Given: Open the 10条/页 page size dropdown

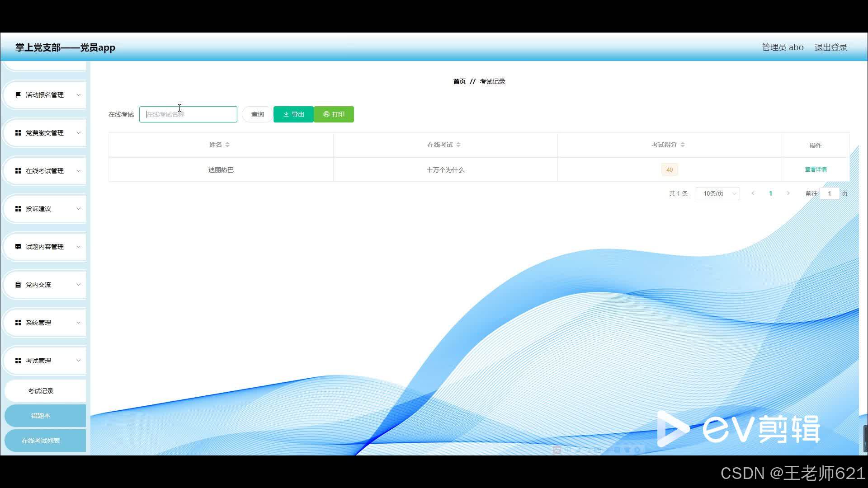Looking at the screenshot, I should [717, 193].
